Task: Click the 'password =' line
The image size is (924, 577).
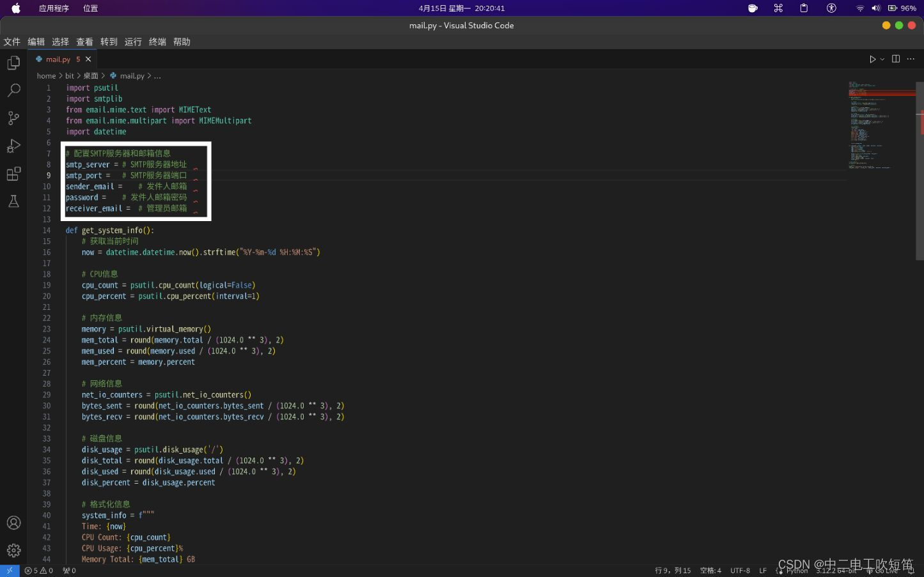Action: pos(127,197)
